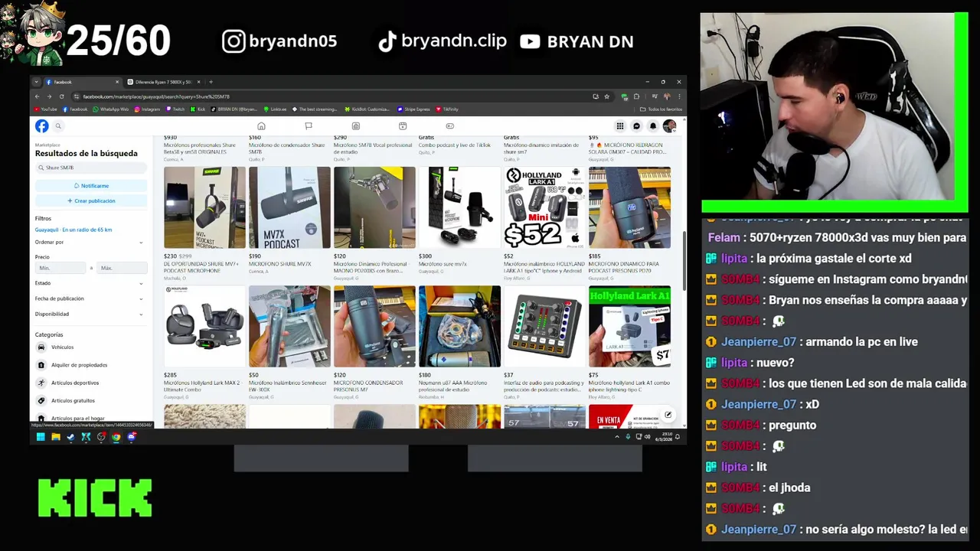Open Kick bookmark

(x=198, y=109)
